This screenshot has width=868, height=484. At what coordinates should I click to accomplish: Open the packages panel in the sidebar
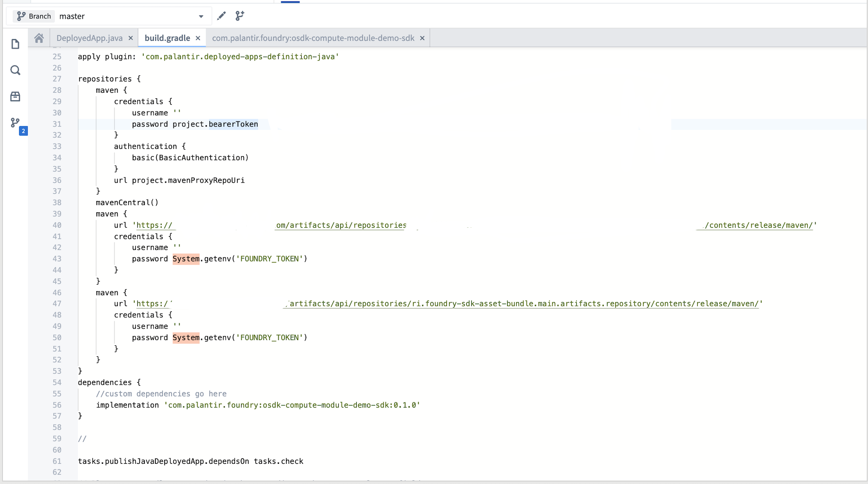click(x=15, y=96)
